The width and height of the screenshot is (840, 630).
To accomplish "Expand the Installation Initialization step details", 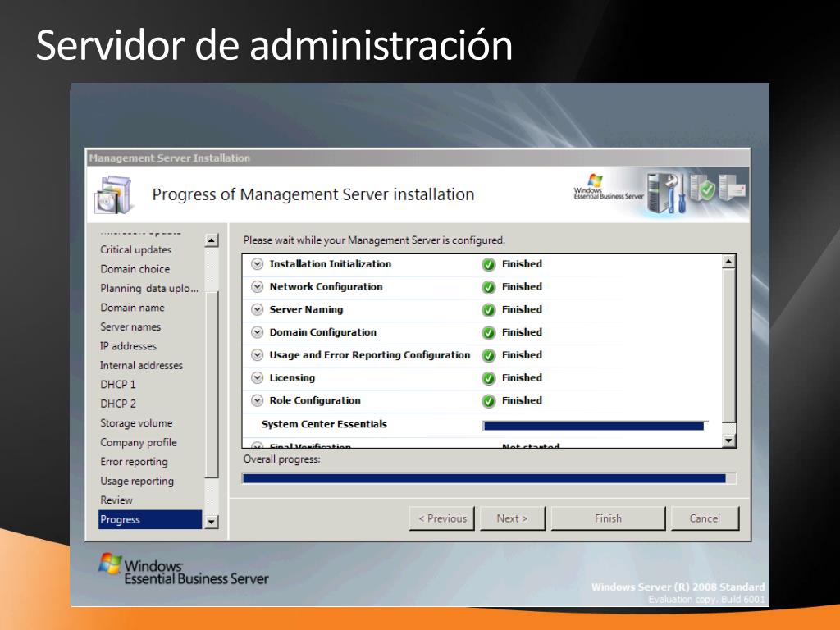I will point(258,264).
